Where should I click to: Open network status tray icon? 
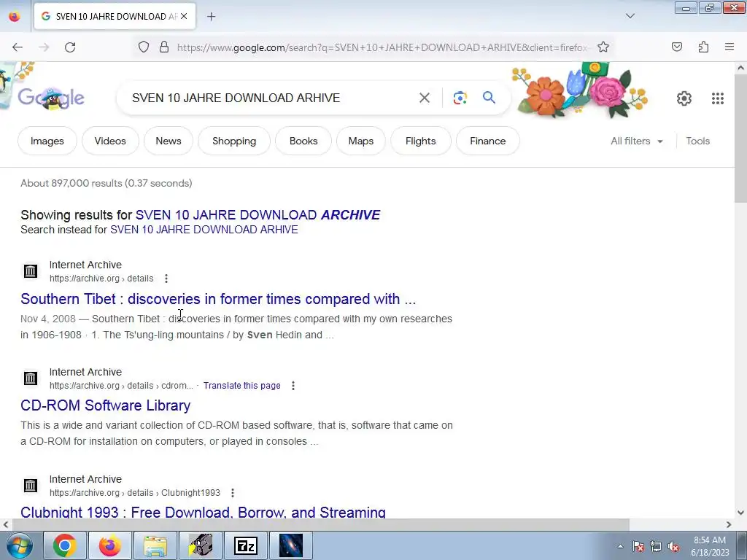click(x=656, y=547)
